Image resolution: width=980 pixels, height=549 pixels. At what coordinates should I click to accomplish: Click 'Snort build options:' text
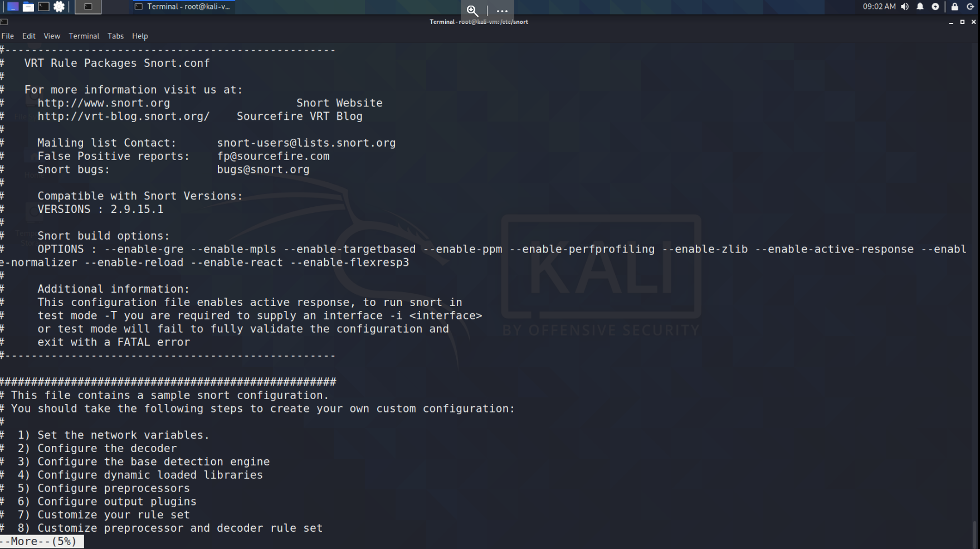pyautogui.click(x=103, y=236)
